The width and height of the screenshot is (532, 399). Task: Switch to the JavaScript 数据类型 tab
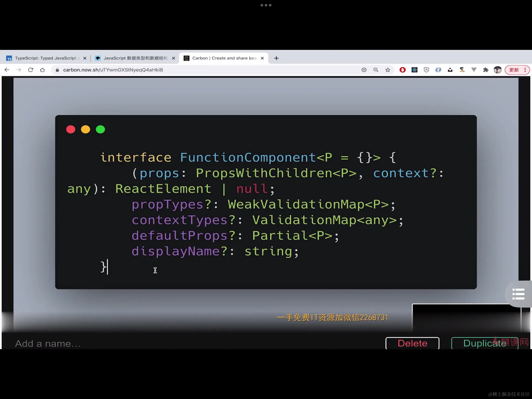[x=135, y=58]
